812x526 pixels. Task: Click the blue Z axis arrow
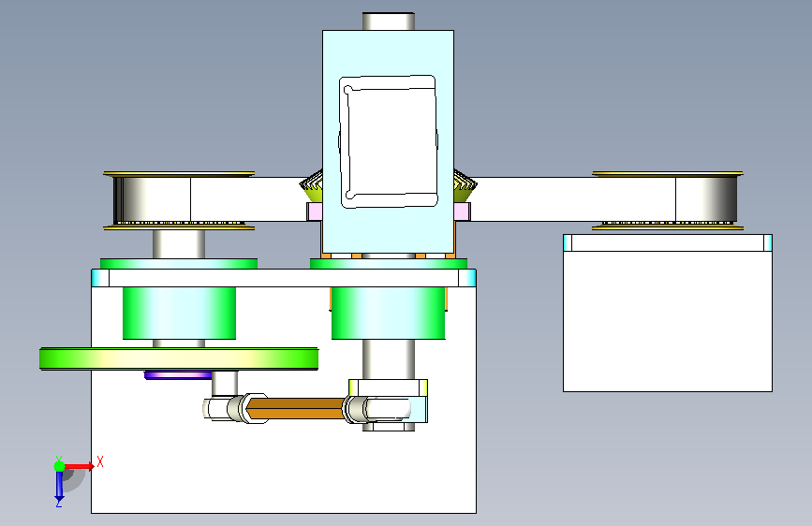pyautogui.click(x=59, y=487)
